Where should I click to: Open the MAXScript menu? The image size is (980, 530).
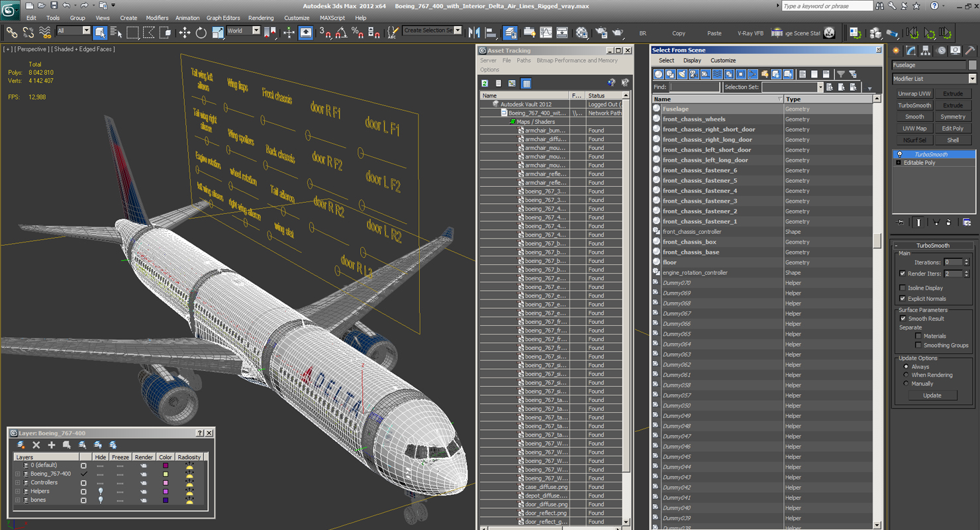[x=332, y=18]
